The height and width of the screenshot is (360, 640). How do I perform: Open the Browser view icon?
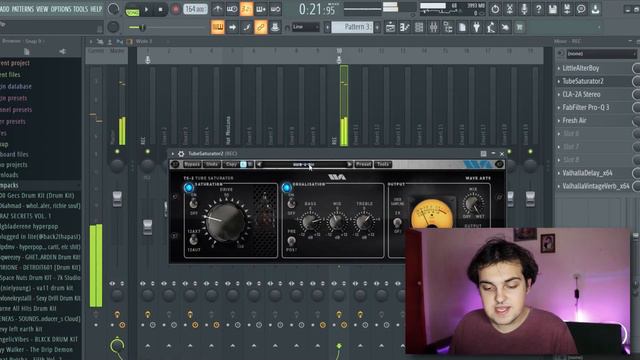(x=448, y=27)
